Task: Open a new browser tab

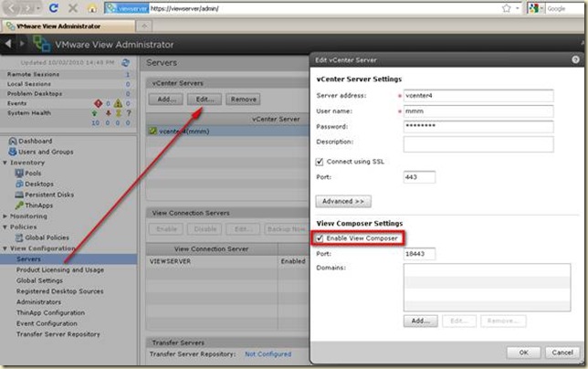Action: (144, 26)
